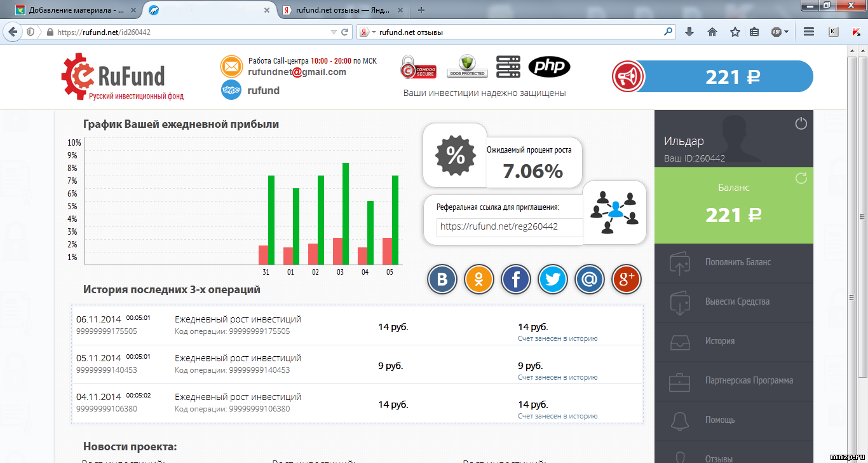Click the '9 руб.' amount next to 'Ежедневный рост инвестиций'
This screenshot has width=868, height=463.
(391, 366)
